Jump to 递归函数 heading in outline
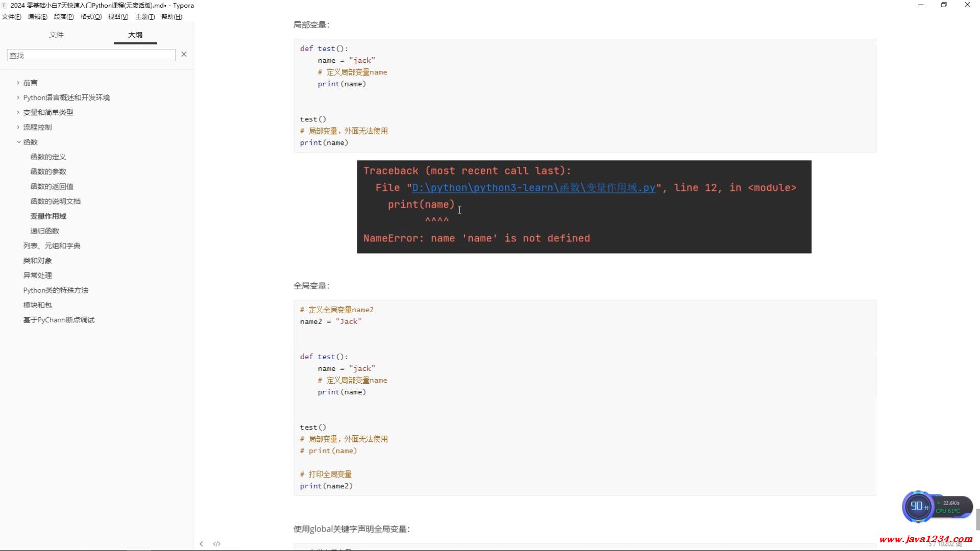The width and height of the screenshot is (980, 551). coord(45,231)
